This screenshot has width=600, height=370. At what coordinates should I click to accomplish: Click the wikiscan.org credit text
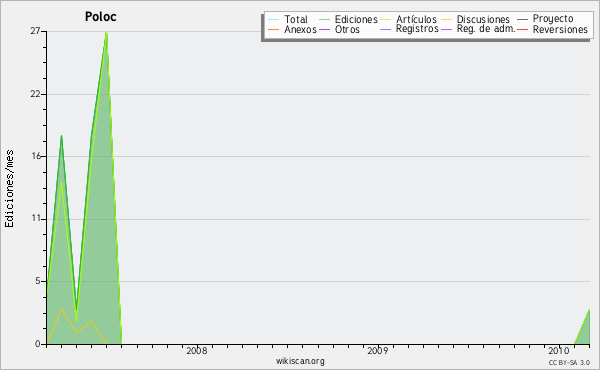[x=300, y=361]
